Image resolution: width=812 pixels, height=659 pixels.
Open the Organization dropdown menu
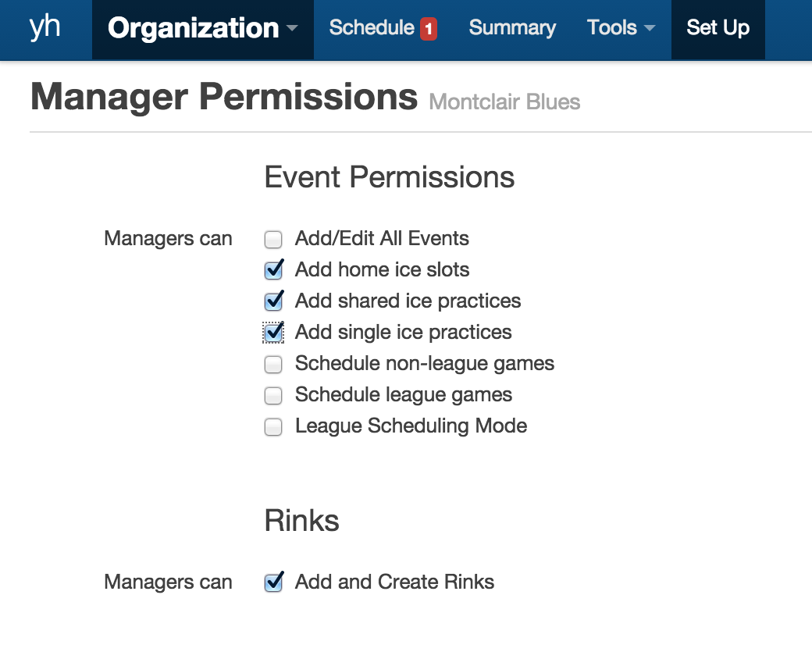pyautogui.click(x=202, y=29)
